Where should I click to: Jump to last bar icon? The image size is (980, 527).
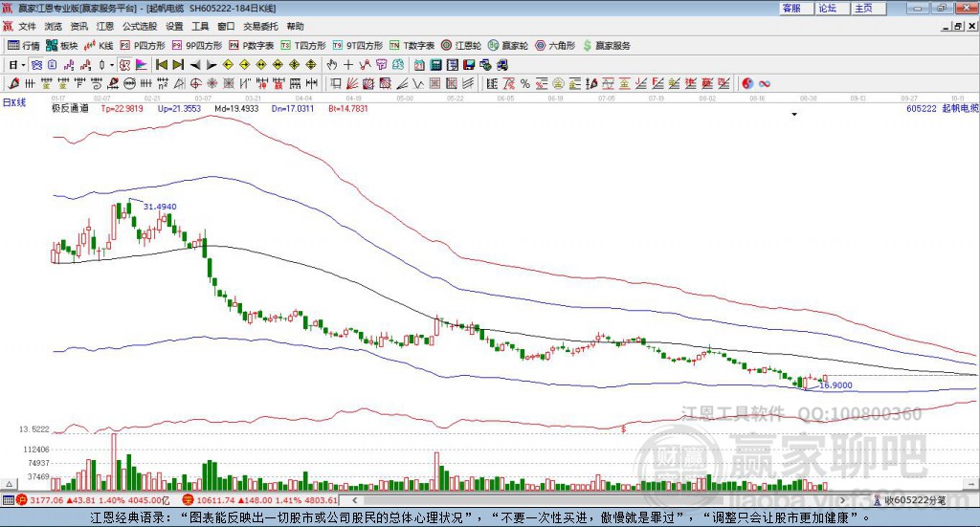click(178, 65)
